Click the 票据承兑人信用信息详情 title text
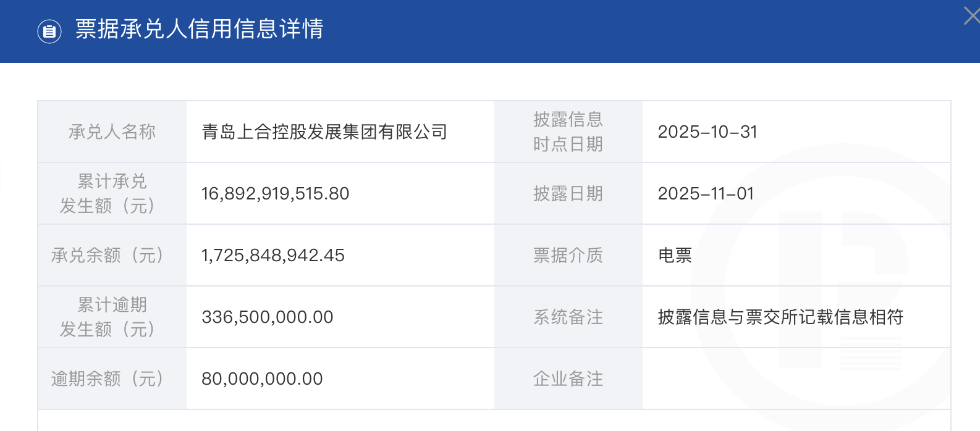The width and height of the screenshot is (980, 431). coord(199,29)
